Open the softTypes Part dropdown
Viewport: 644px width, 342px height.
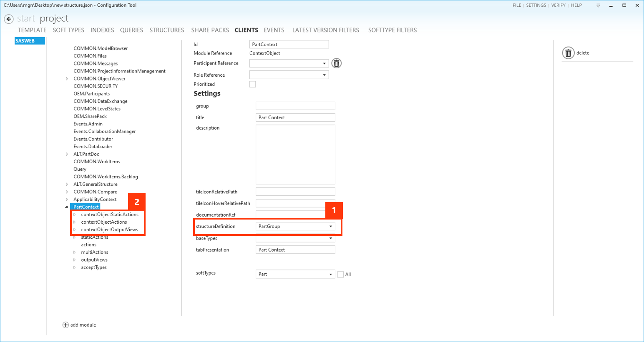[330, 274]
